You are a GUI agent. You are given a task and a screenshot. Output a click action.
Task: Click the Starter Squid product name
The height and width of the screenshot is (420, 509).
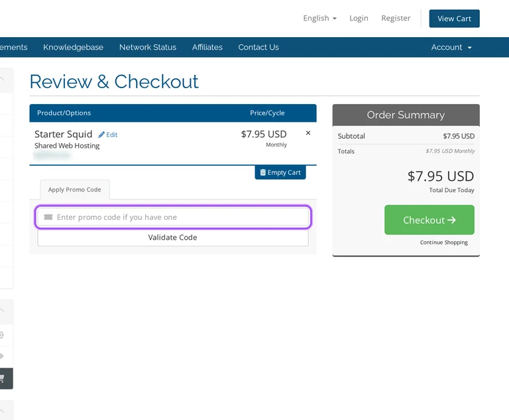64,134
